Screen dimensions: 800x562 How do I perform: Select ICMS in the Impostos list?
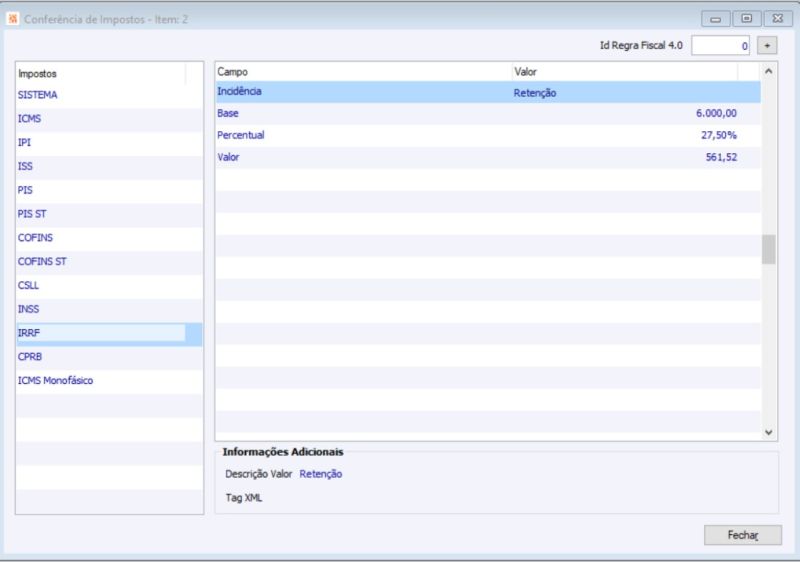109,119
